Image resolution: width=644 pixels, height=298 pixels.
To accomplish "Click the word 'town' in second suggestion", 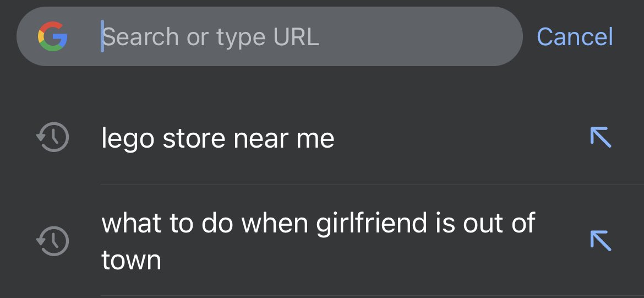I will [132, 260].
